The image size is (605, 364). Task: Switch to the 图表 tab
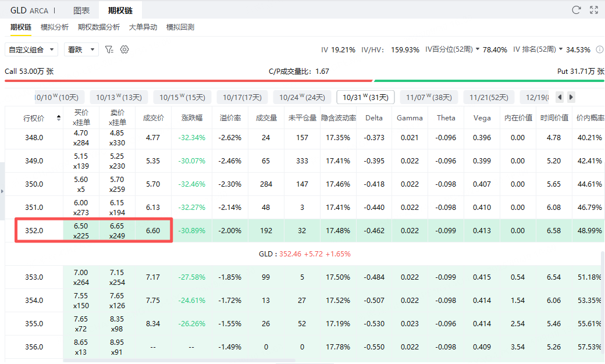click(81, 10)
